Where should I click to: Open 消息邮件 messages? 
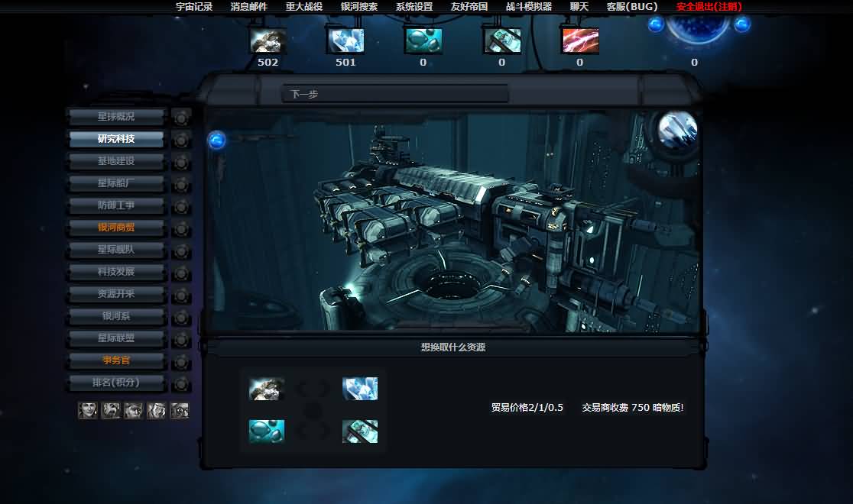point(249,7)
